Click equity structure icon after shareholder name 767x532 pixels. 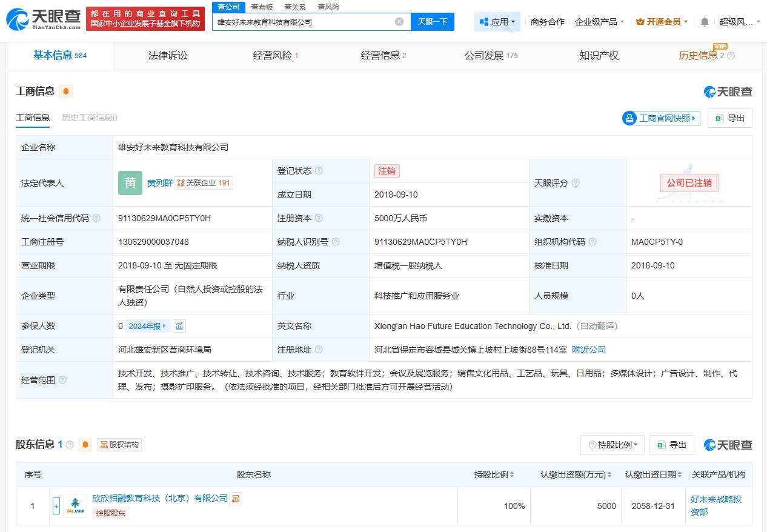[x=236, y=499]
